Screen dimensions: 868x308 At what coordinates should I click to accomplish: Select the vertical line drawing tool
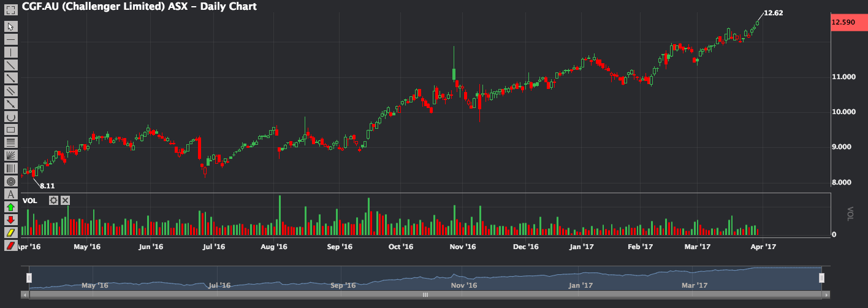click(x=10, y=52)
